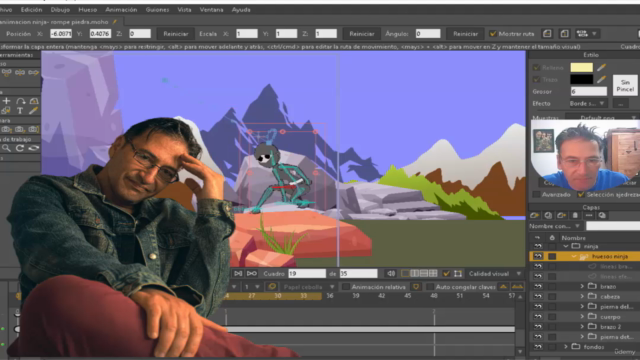The width and height of the screenshot is (640, 360).
Task: Select the Pan/Tilt Camera tool
Action: click(x=33, y=130)
